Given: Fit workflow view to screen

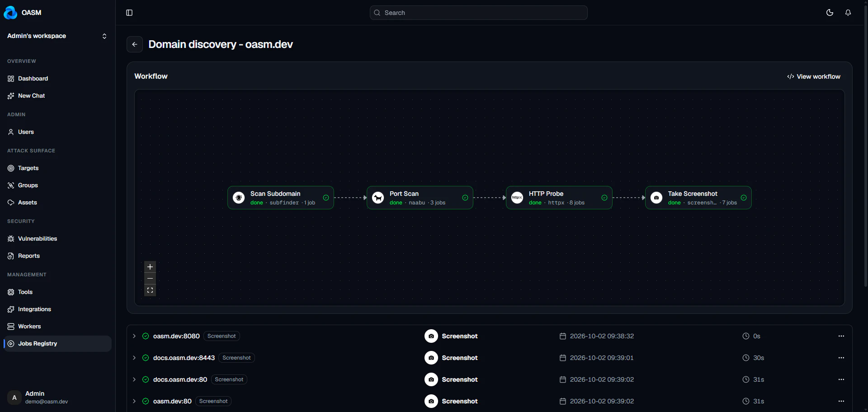Looking at the screenshot, I should tap(150, 290).
